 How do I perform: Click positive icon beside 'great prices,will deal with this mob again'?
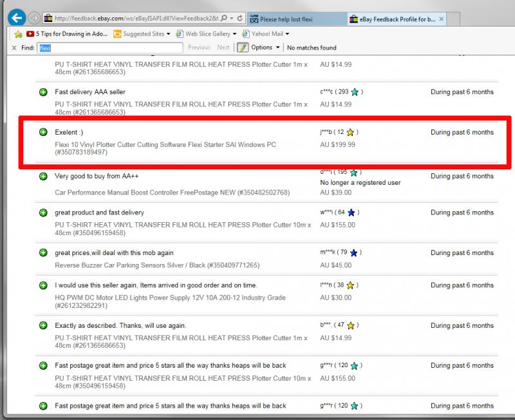[x=43, y=253]
